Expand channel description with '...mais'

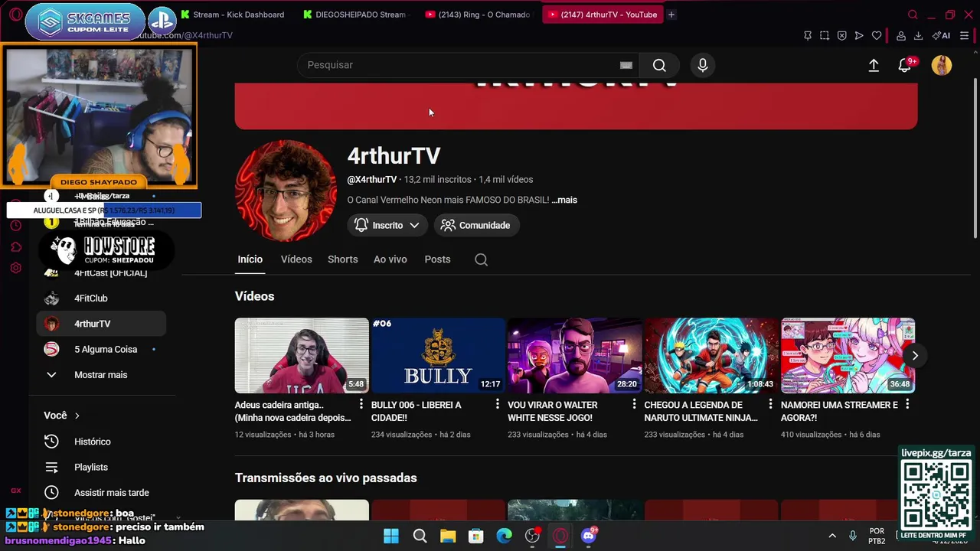click(564, 200)
